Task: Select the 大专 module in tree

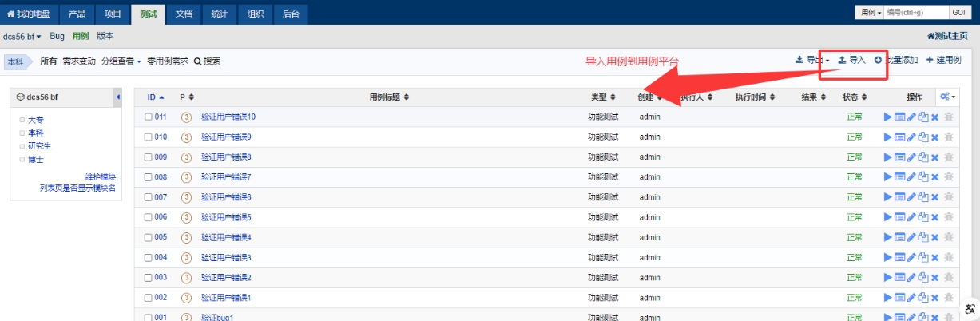Action: point(35,120)
